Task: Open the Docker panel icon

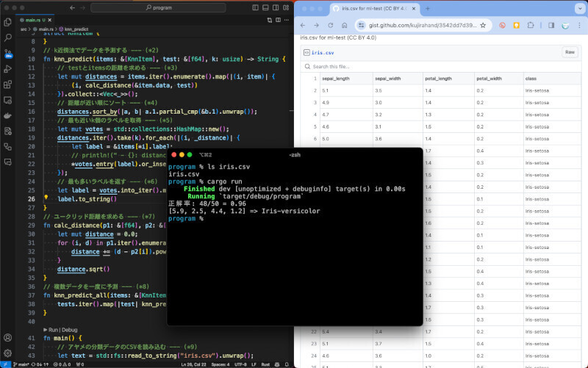Action: tap(8, 115)
